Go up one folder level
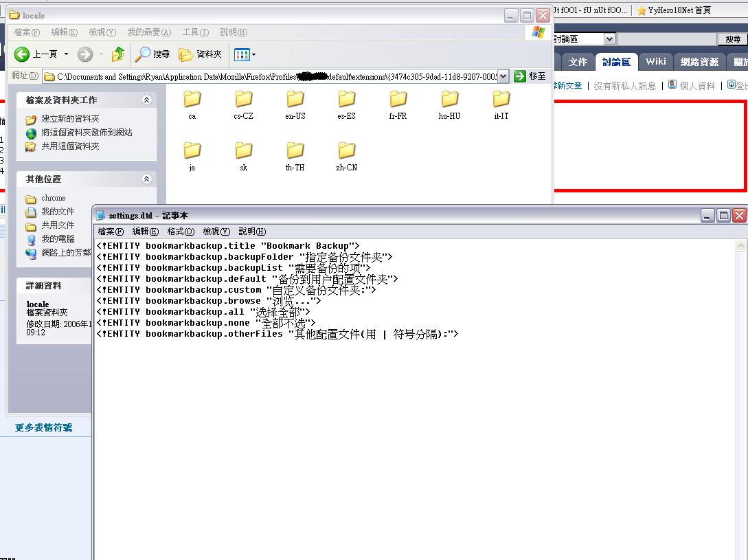The width and height of the screenshot is (748, 560). tap(118, 54)
